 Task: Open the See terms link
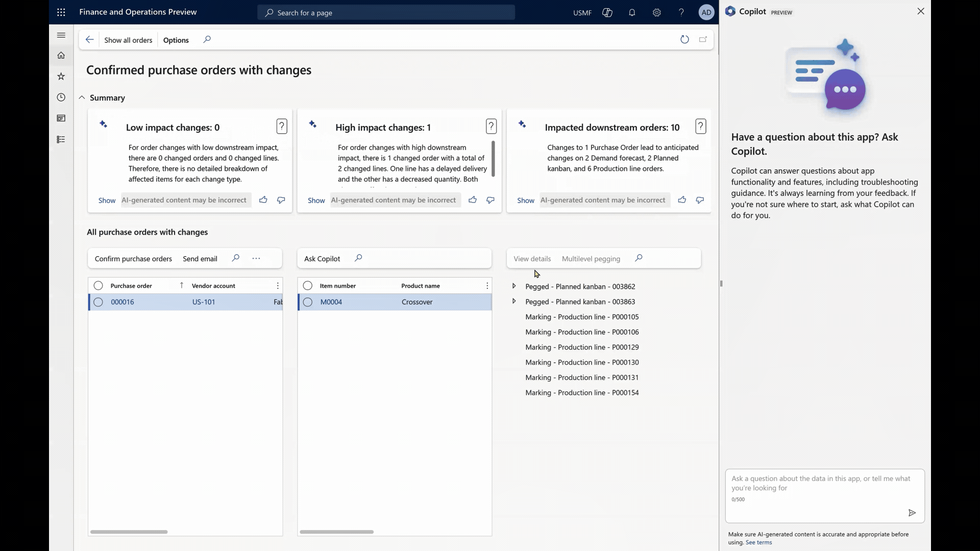pos(758,542)
